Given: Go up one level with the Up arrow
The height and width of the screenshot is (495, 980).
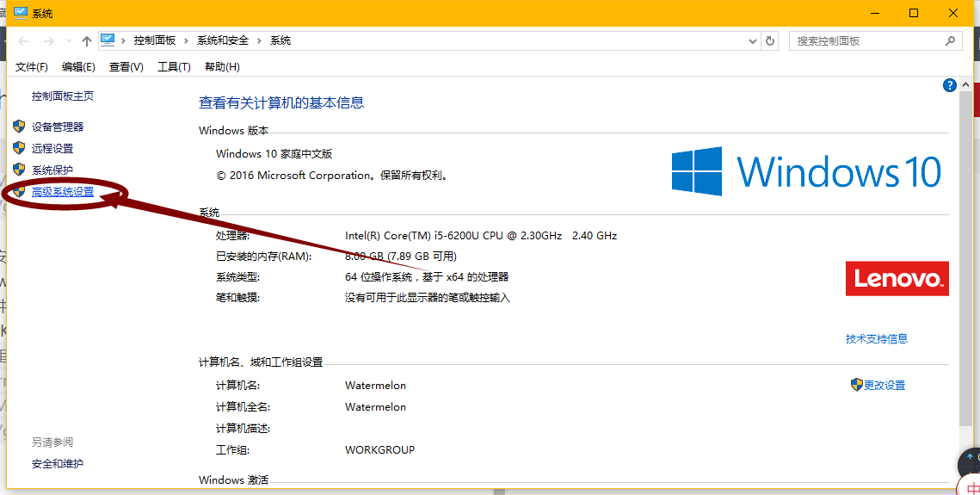Looking at the screenshot, I should coord(87,41).
